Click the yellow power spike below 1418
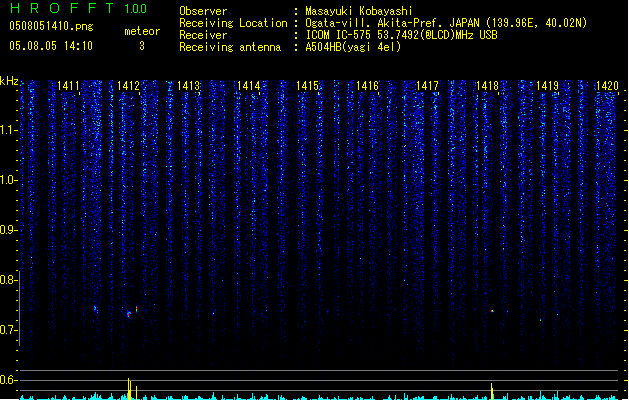The height and width of the screenshot is (400, 629). 492,391
